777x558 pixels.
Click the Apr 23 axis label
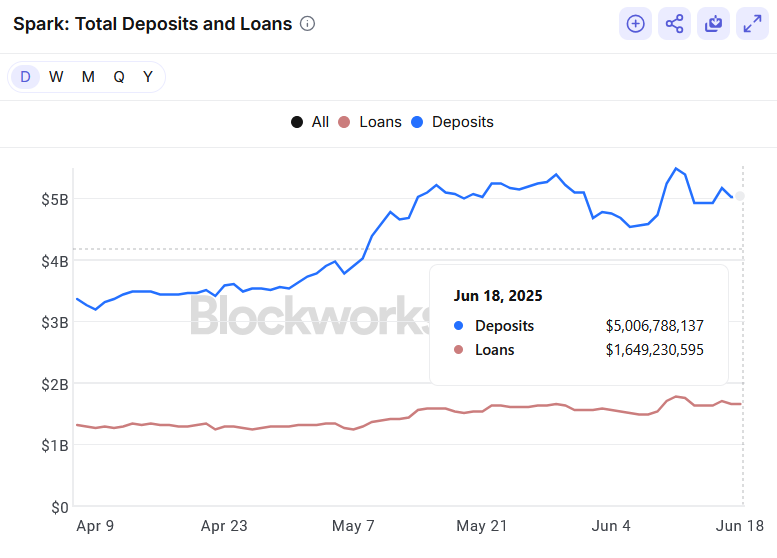tap(224, 526)
